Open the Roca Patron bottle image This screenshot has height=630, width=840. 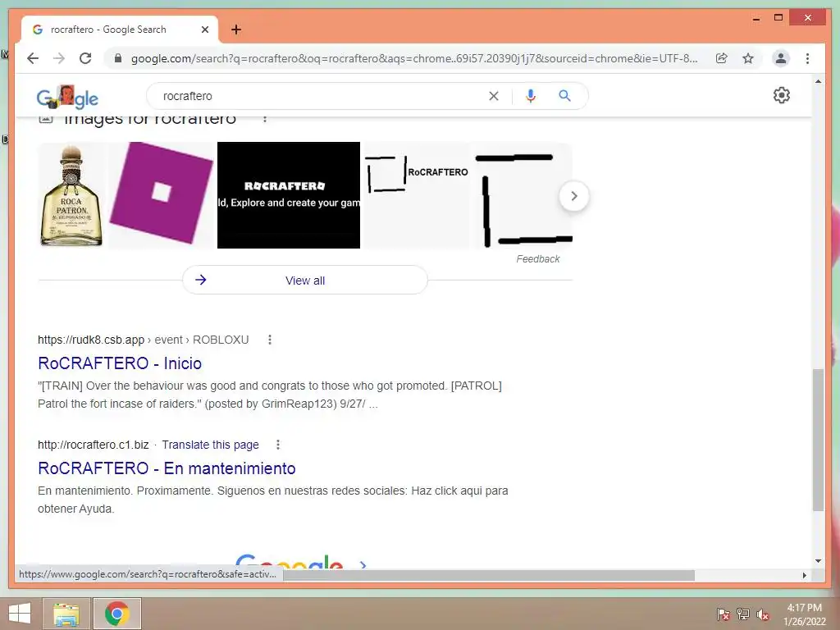pyautogui.click(x=72, y=195)
